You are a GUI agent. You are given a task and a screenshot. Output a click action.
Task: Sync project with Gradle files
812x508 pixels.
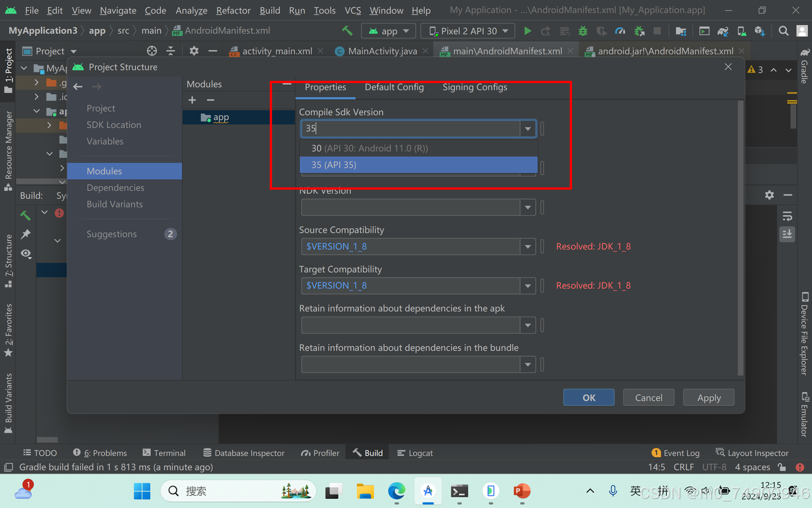(723, 31)
